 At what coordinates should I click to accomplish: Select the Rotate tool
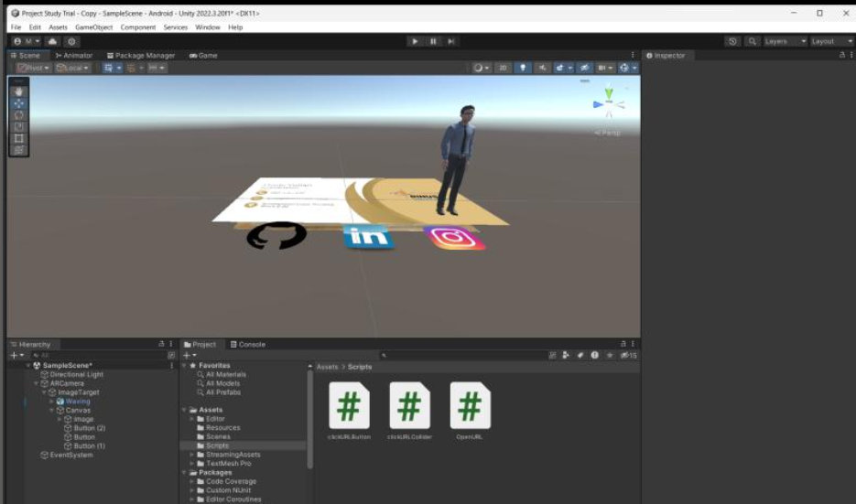(19, 115)
